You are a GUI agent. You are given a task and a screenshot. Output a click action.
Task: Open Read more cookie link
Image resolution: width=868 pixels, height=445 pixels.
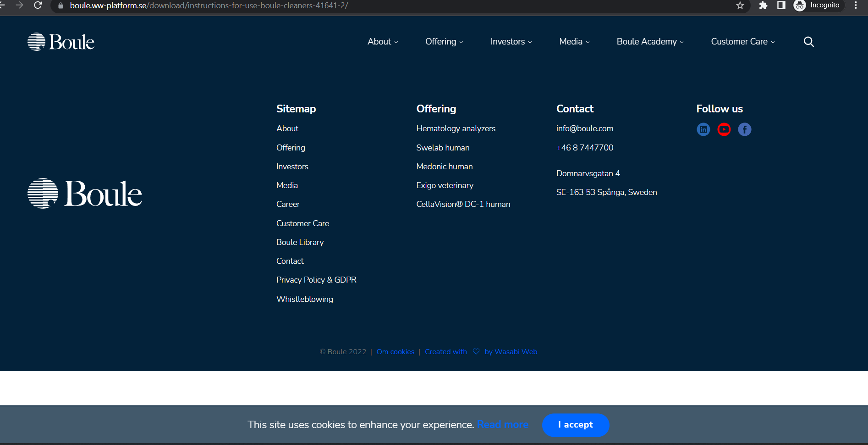coord(502,425)
